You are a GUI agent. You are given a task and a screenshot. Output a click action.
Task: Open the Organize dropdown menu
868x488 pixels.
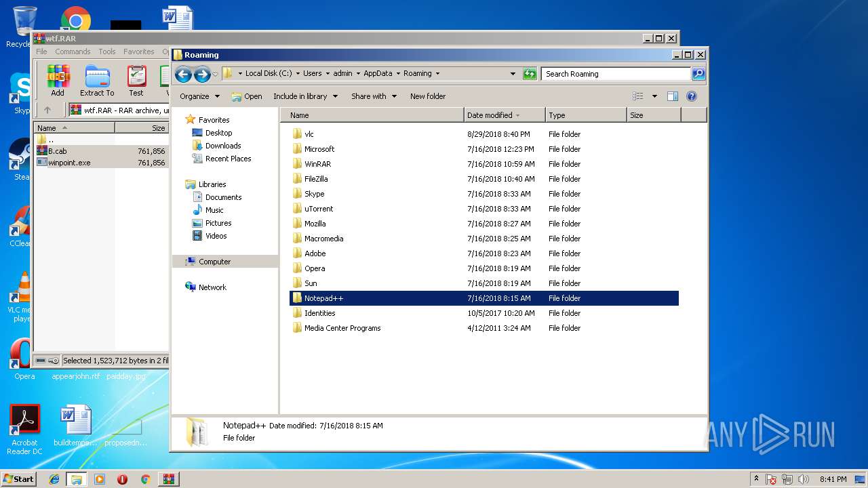(199, 96)
